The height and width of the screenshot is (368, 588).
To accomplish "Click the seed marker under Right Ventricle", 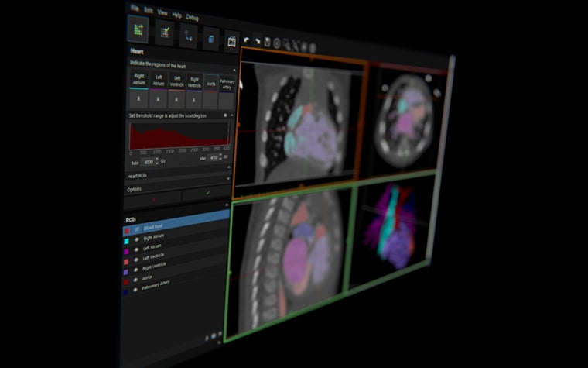I will tap(194, 101).
